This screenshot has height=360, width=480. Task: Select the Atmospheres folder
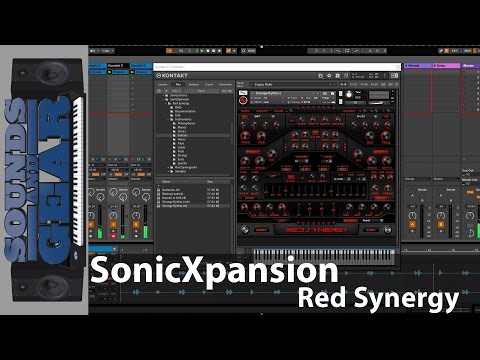(x=186, y=123)
